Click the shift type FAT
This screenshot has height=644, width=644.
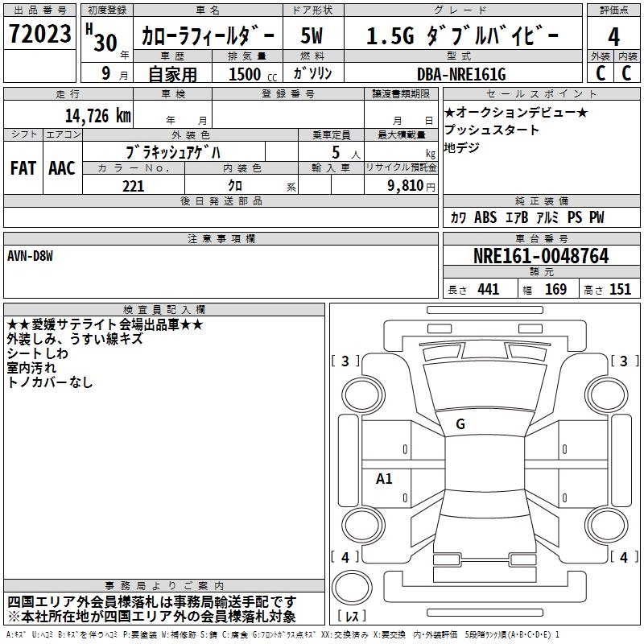tap(23, 168)
